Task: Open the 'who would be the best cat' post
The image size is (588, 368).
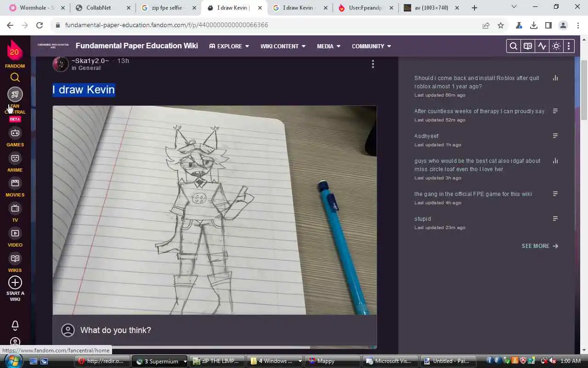Action: click(477, 165)
